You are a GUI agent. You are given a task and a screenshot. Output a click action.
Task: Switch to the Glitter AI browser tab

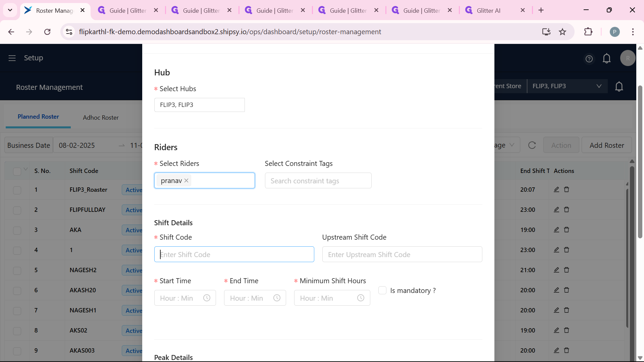tap(495, 10)
